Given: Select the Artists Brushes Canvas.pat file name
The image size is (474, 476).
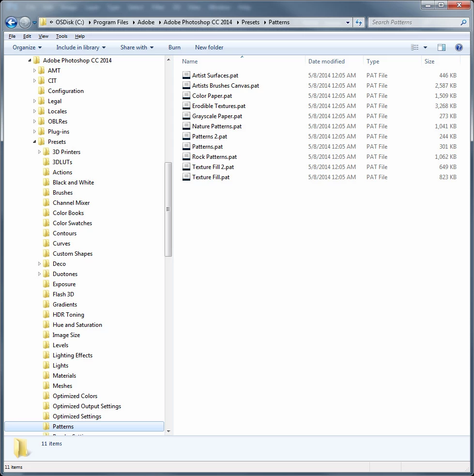Looking at the screenshot, I should [226, 86].
